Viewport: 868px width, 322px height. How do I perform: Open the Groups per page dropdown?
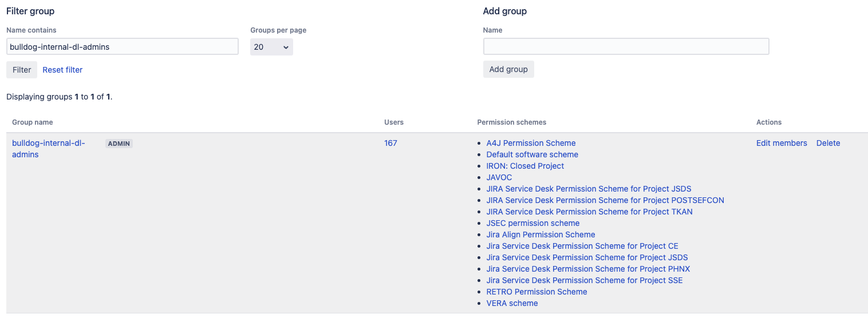(271, 47)
